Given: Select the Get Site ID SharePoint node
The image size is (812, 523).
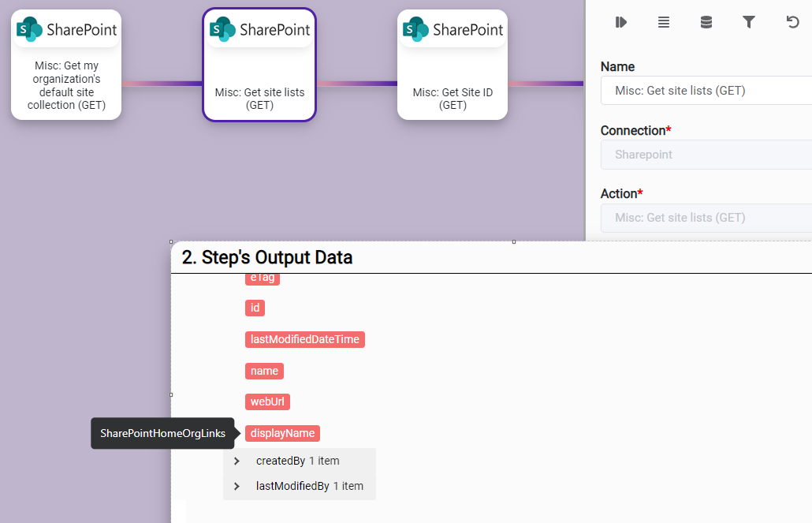Looking at the screenshot, I should (x=453, y=65).
